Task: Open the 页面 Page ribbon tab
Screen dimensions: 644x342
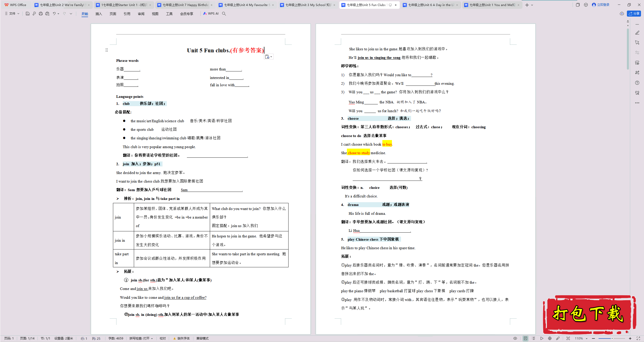Action: click(x=113, y=14)
